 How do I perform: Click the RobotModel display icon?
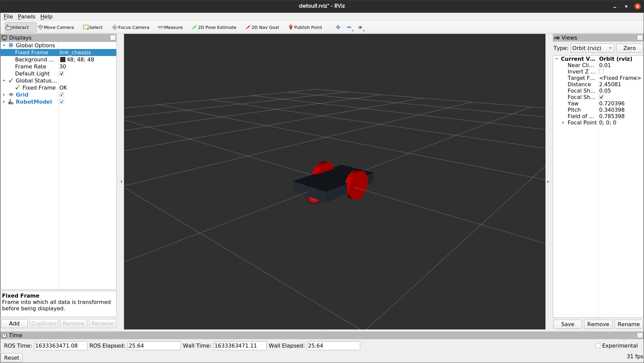(11, 102)
